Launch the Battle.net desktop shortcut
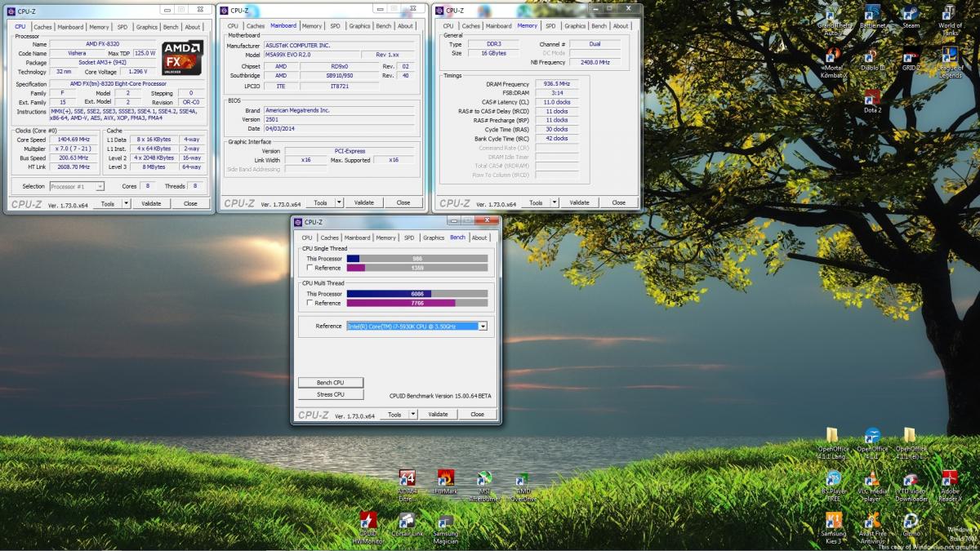This screenshot has height=551, width=980. [872, 18]
